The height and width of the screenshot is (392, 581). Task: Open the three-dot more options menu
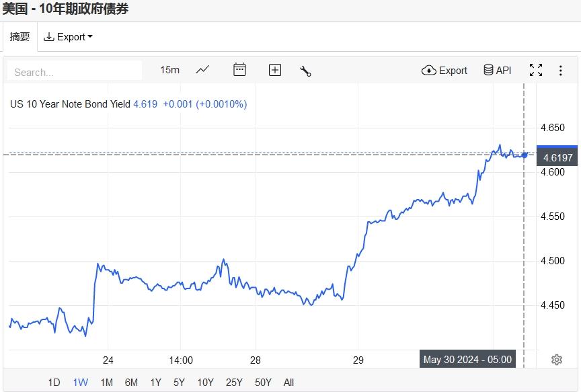pos(561,70)
